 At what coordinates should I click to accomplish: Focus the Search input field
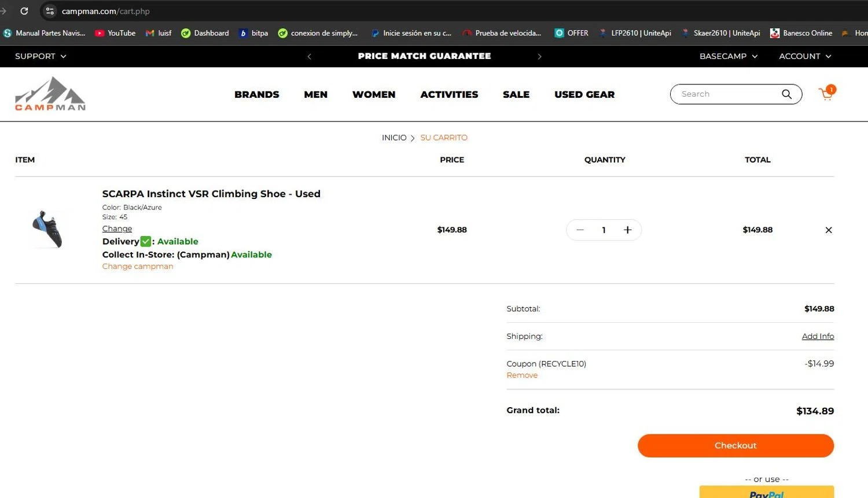tap(726, 94)
